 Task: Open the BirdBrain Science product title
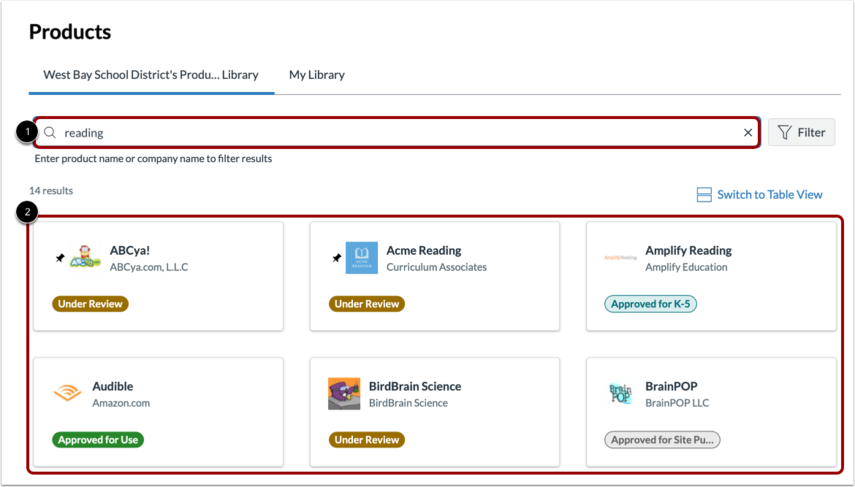[x=415, y=386]
